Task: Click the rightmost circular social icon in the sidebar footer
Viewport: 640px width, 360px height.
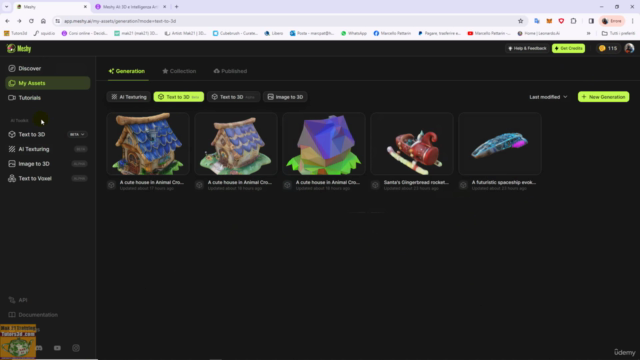Action: click(x=76, y=348)
